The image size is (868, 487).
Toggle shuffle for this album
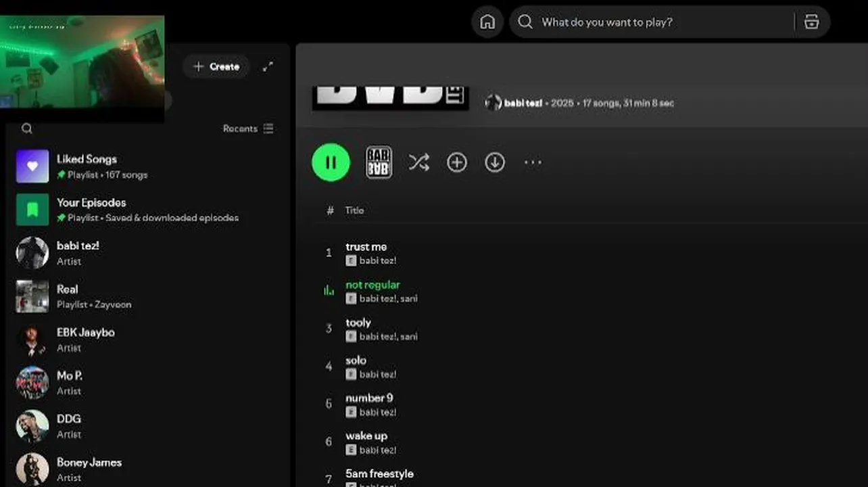click(x=418, y=162)
